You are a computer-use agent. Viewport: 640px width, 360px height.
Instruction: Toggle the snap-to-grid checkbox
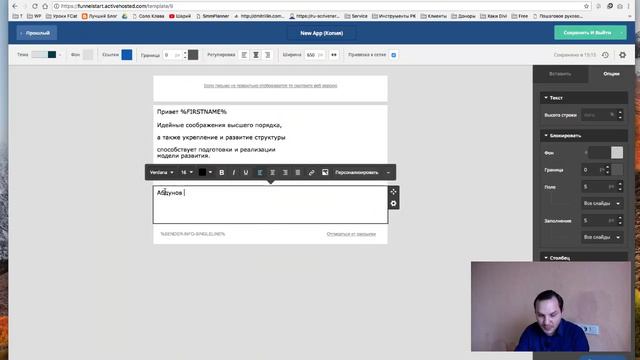coord(393,55)
